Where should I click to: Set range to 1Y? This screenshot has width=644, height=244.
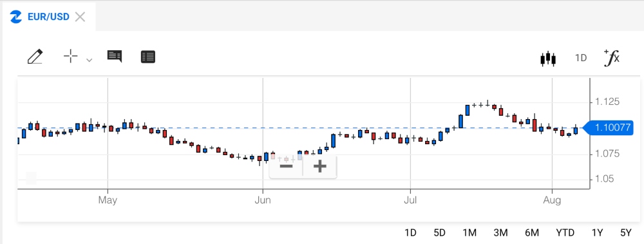point(597,233)
